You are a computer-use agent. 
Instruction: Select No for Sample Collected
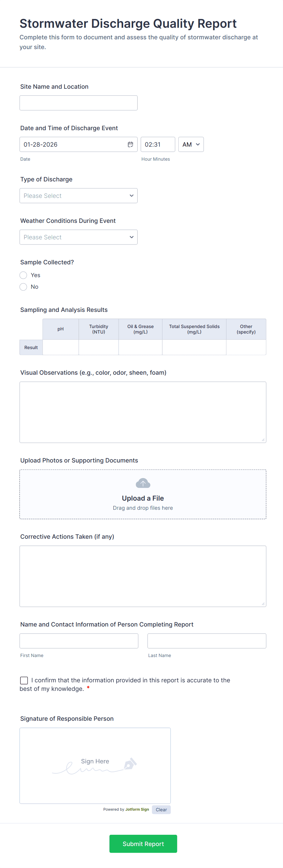tap(23, 287)
